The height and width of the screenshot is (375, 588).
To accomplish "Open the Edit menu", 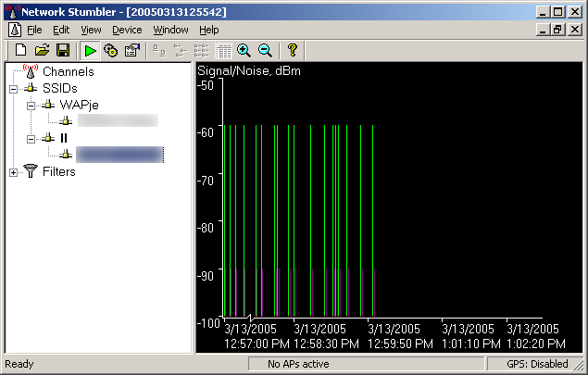I will pyautogui.click(x=61, y=30).
